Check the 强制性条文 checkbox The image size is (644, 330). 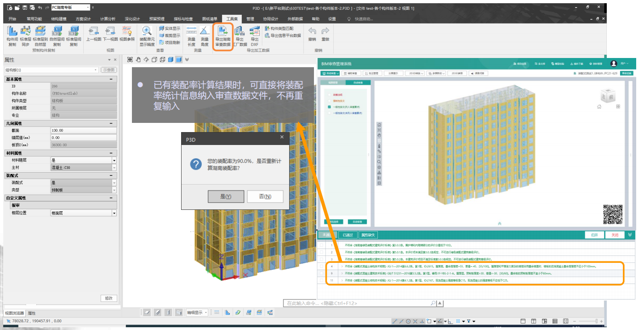pos(329,101)
